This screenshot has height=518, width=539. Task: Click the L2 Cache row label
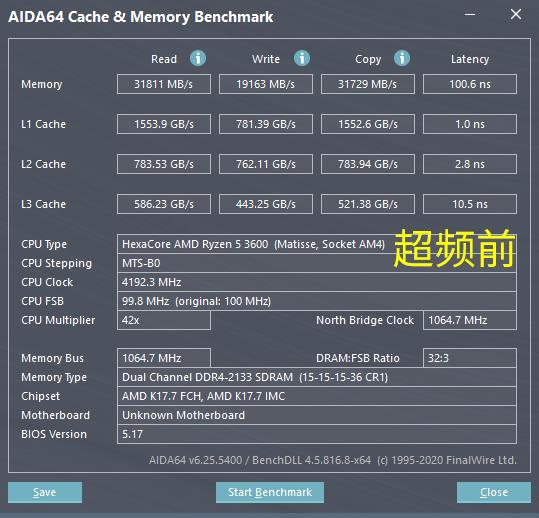coord(43,164)
